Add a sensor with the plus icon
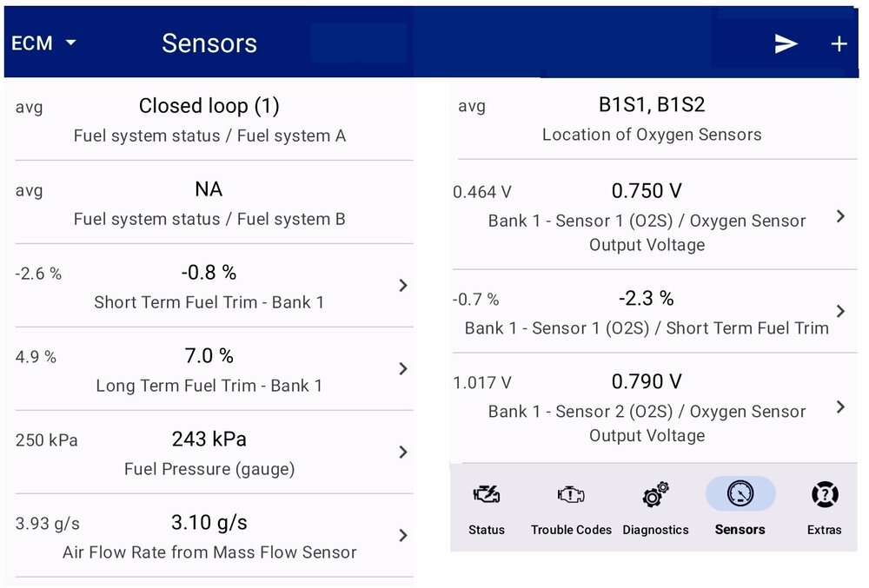 pos(839,43)
